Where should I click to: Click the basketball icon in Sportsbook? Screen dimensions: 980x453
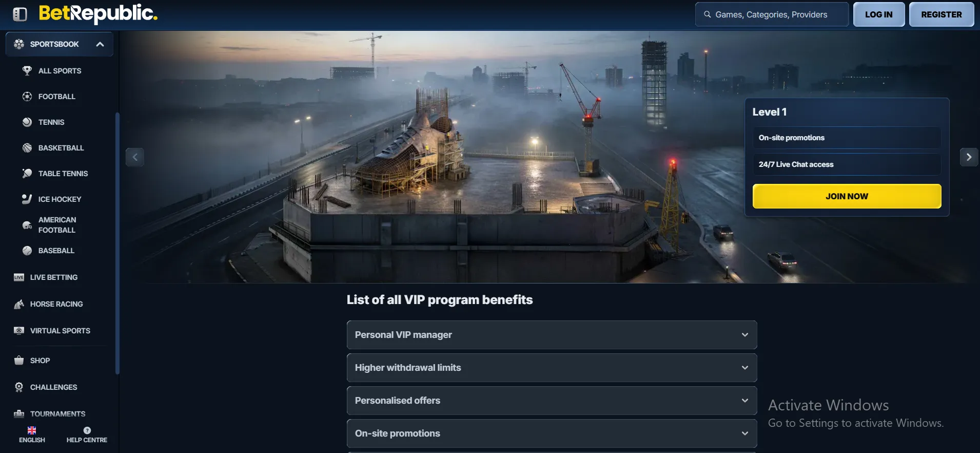click(x=27, y=148)
